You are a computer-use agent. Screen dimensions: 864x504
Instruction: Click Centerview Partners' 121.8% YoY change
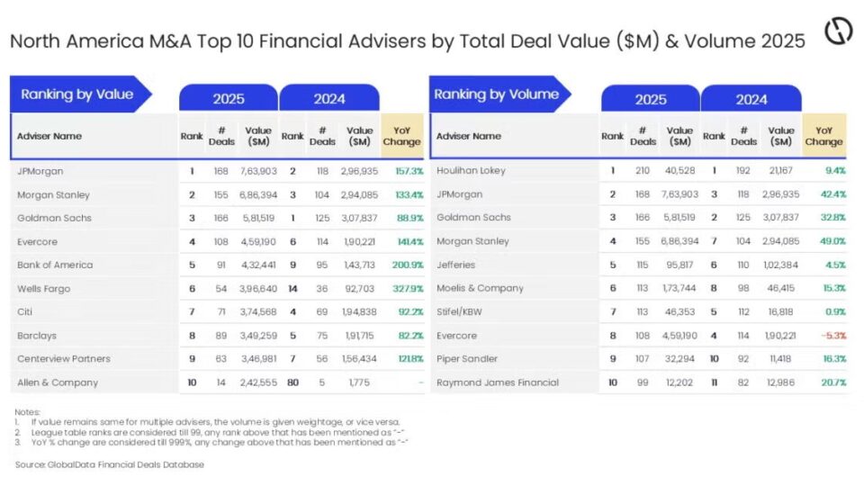410,358
